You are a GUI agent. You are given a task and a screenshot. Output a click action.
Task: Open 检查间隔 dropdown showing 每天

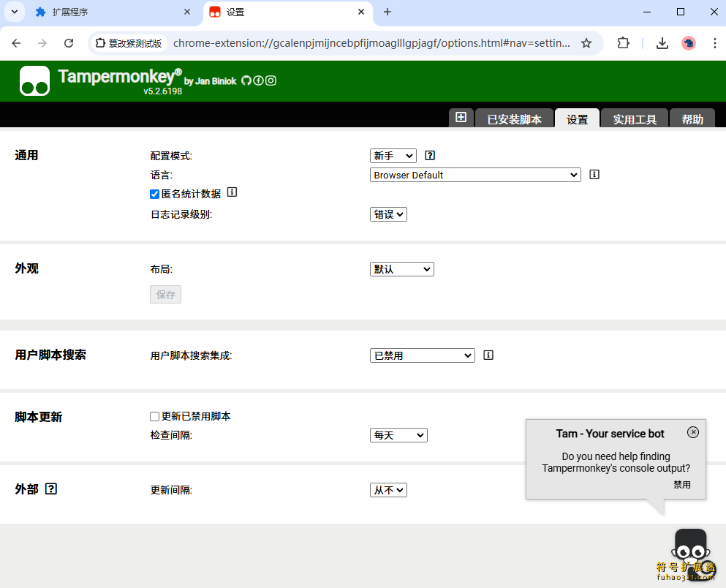coord(398,435)
